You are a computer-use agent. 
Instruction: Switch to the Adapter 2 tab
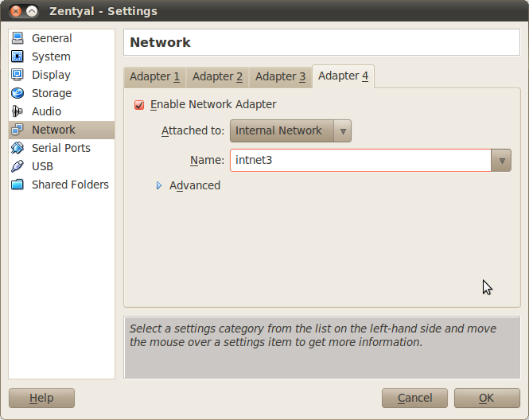tap(217, 77)
